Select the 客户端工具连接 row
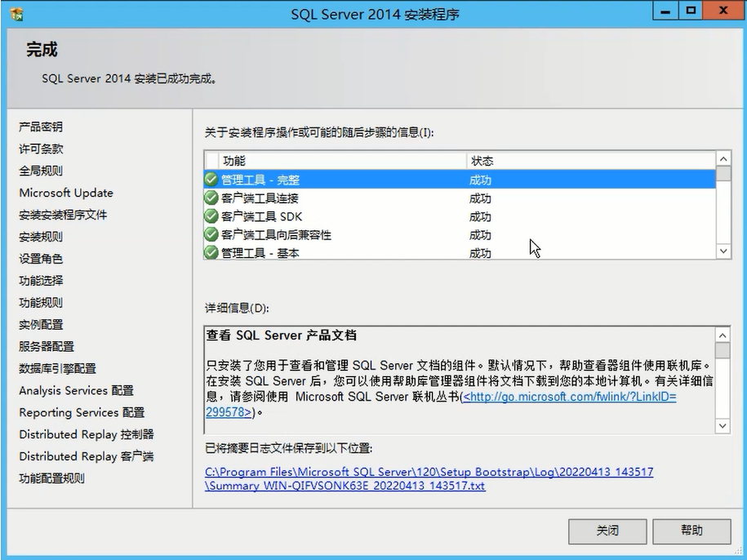 pyautogui.click(x=460, y=198)
